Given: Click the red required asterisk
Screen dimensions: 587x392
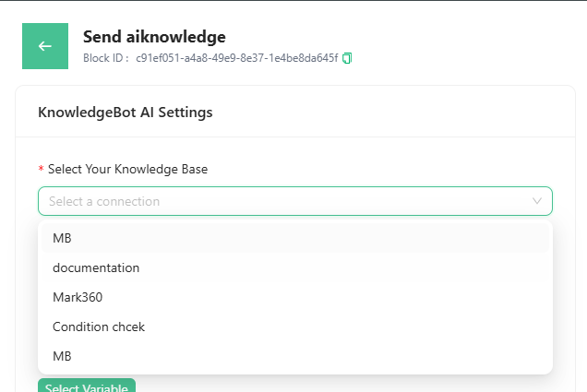Looking at the screenshot, I should (41, 171).
